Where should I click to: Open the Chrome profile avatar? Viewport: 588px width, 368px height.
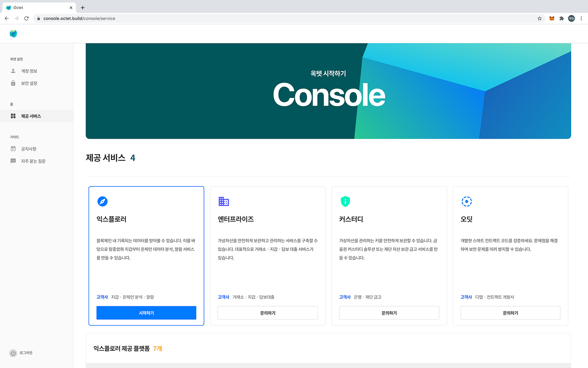(571, 19)
